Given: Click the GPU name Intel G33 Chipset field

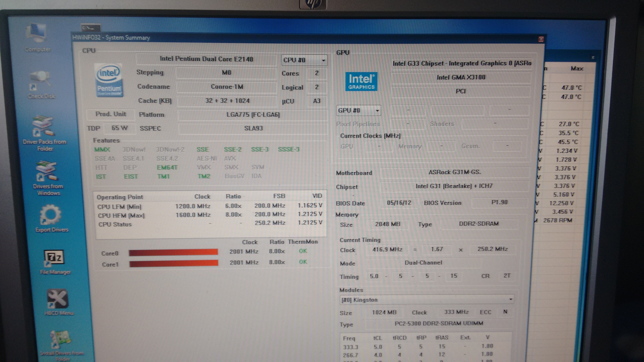Looking at the screenshot, I should coord(461,63).
